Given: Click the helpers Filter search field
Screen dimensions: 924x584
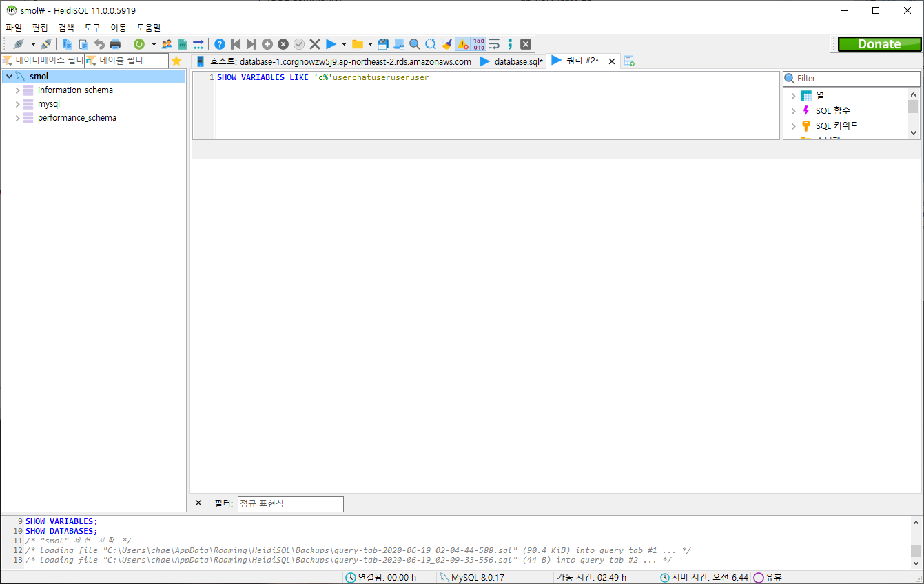Looking at the screenshot, I should (852, 79).
